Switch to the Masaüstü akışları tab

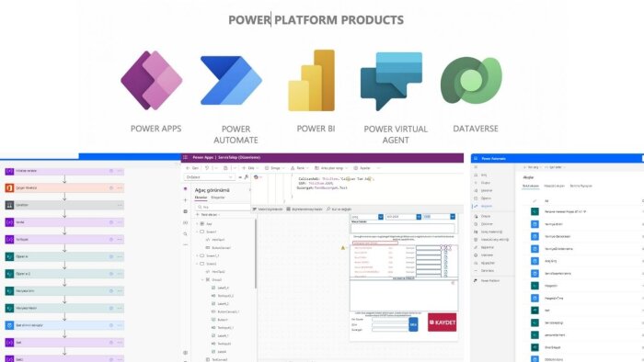tap(554, 187)
